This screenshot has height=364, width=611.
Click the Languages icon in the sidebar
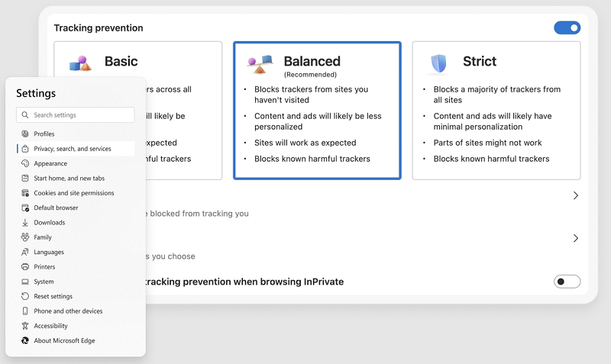click(x=25, y=253)
